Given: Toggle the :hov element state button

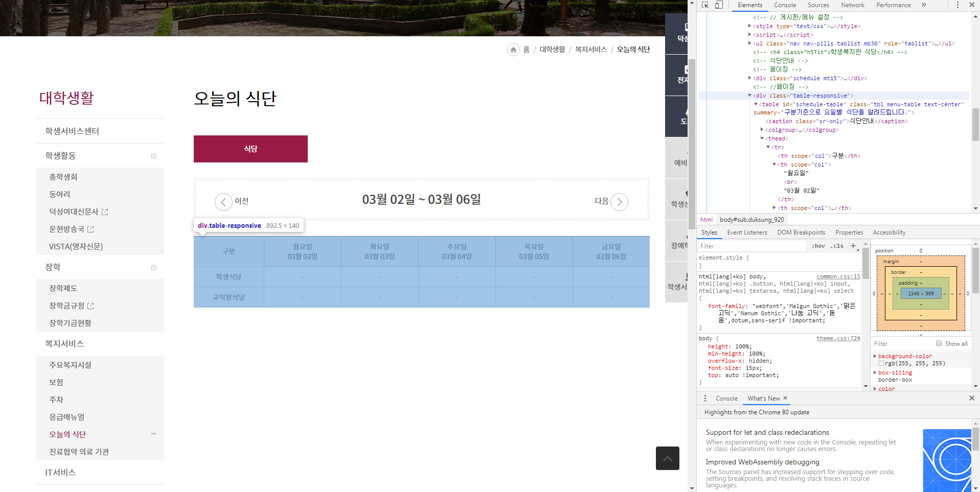Looking at the screenshot, I should 818,246.
